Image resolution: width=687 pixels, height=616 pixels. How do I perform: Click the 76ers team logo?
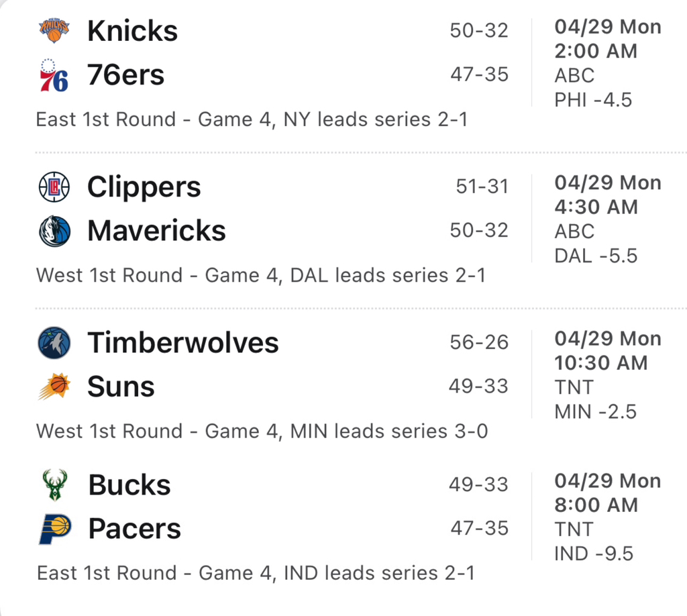tap(54, 75)
